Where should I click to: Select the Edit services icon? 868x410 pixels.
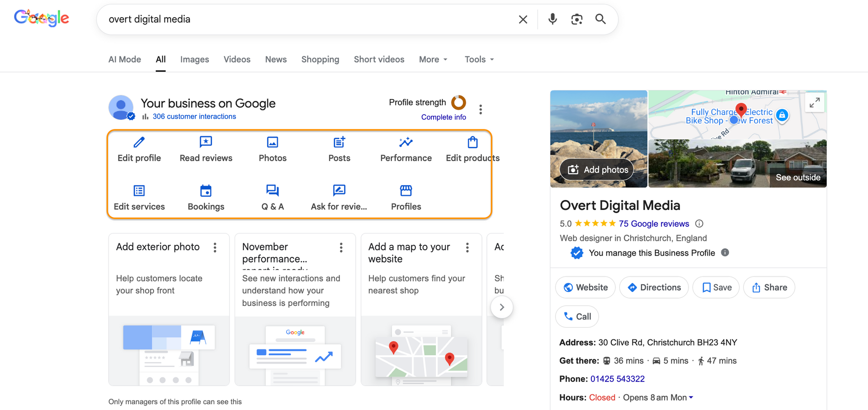139,191
